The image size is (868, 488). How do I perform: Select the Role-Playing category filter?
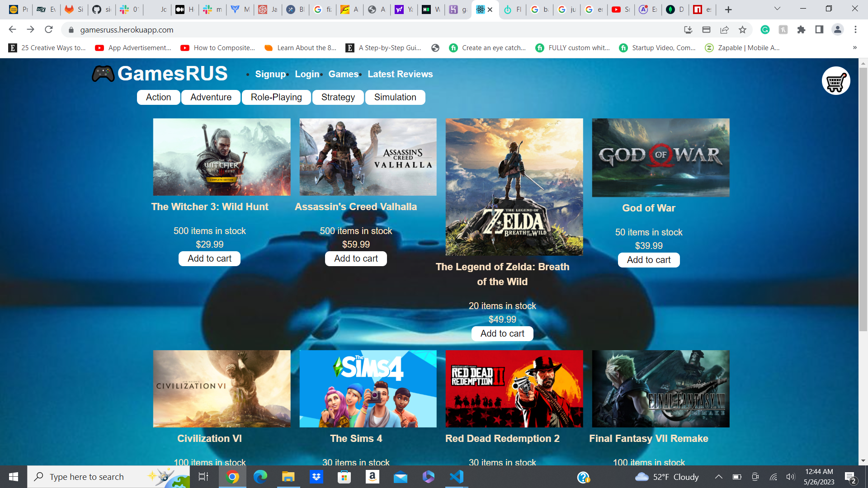[276, 97]
